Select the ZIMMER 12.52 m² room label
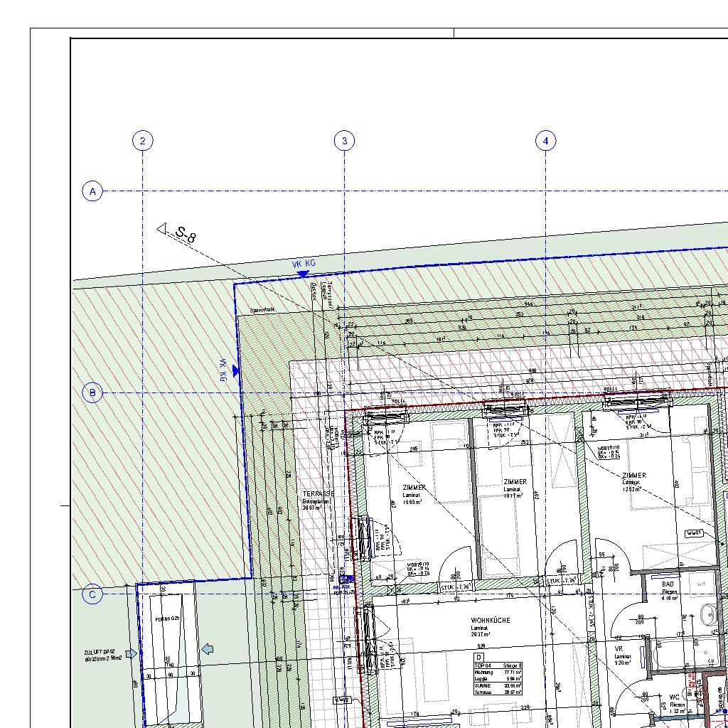 pyautogui.click(x=634, y=476)
